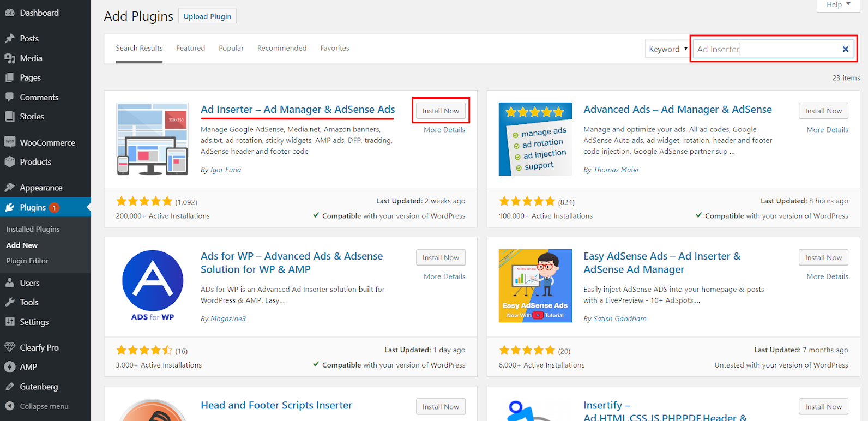Image resolution: width=868 pixels, height=421 pixels.
Task: Click 'Untested with your version of WordPress' text
Action: click(x=781, y=365)
